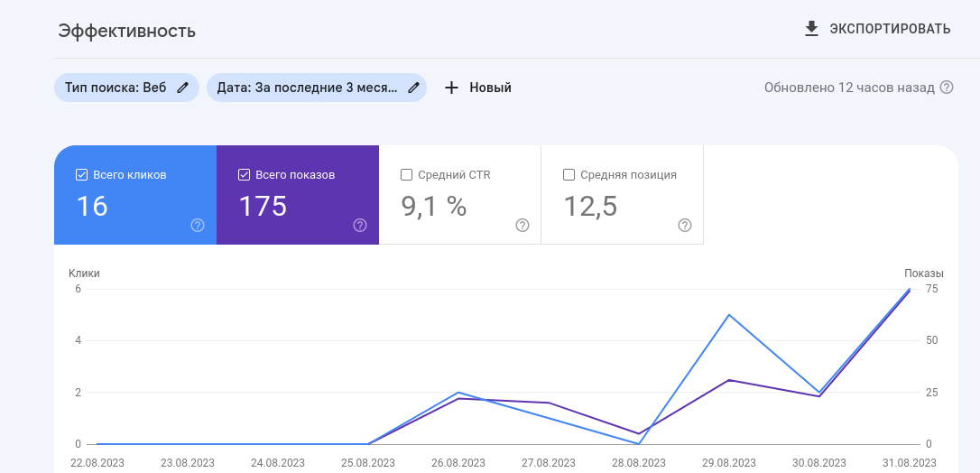Open help icon beside last updated time

[947, 88]
